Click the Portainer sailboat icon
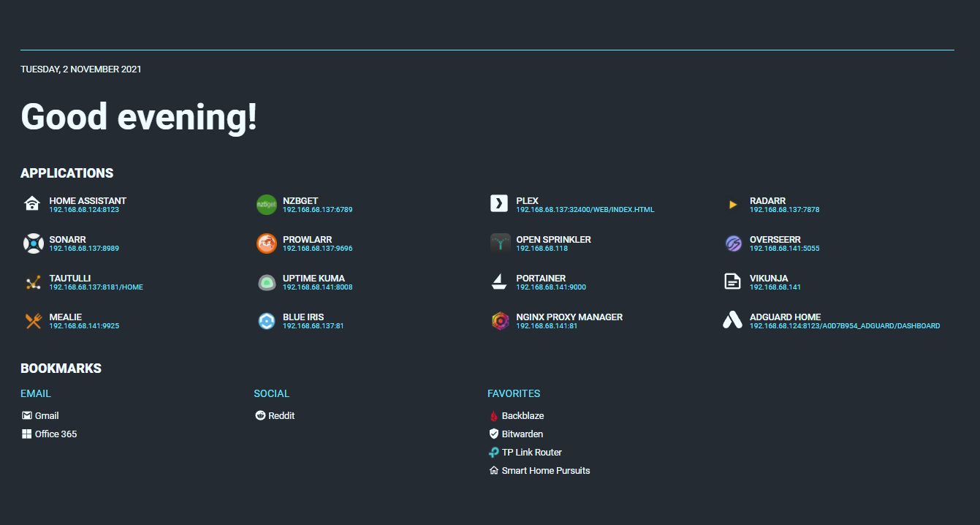Viewport: 980px width, 525px height. coord(499,282)
